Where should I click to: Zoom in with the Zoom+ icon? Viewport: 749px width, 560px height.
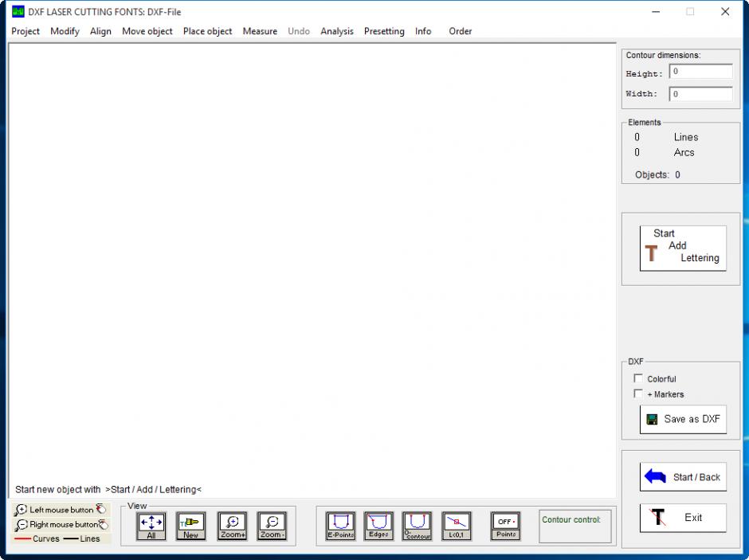click(x=232, y=526)
